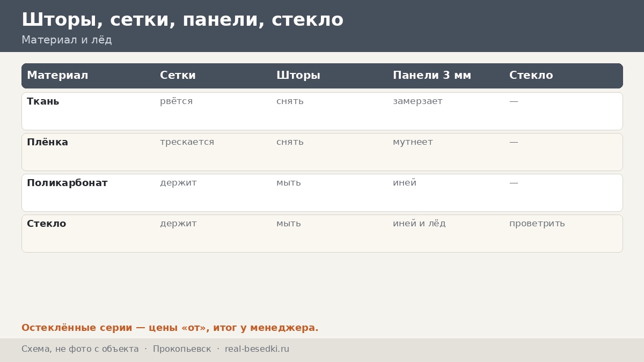Select the 'Панели 3 мм' column header
The image size is (644, 362).
[x=432, y=76]
